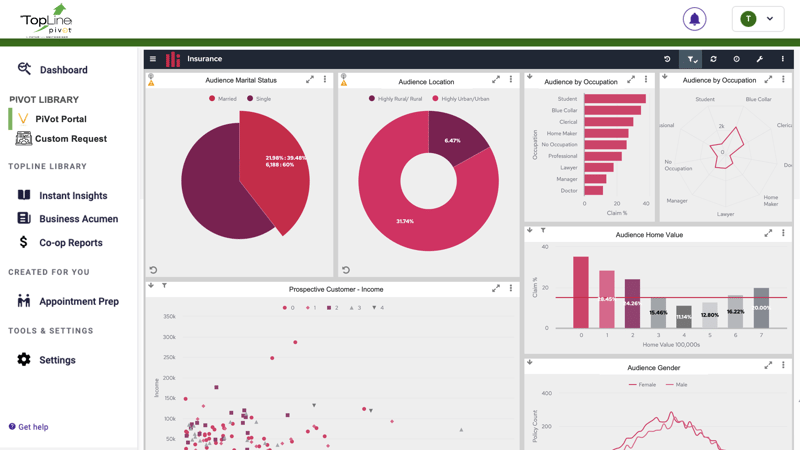The width and height of the screenshot is (800, 450).
Task: Click the Insurance dashboard title
Action: (205, 59)
